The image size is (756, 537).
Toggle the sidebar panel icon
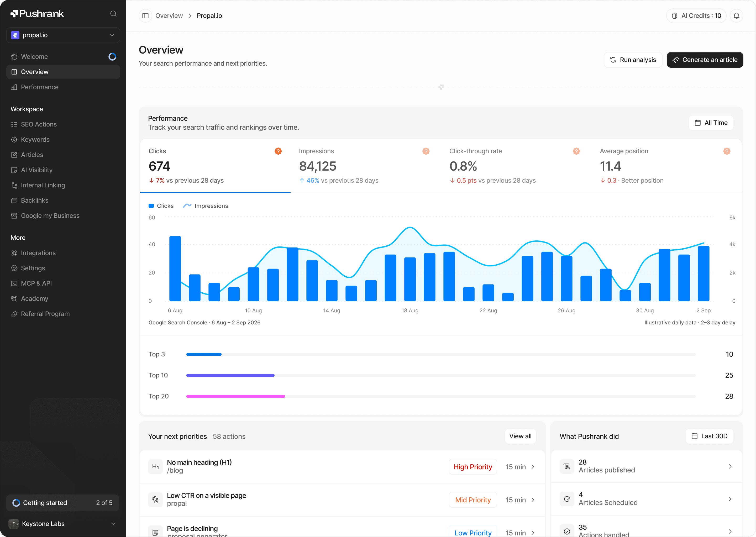145,15
